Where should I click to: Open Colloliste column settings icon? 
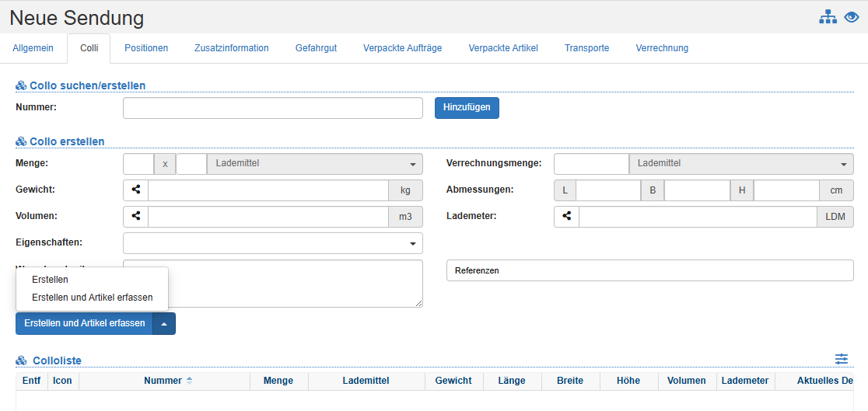[842, 359]
